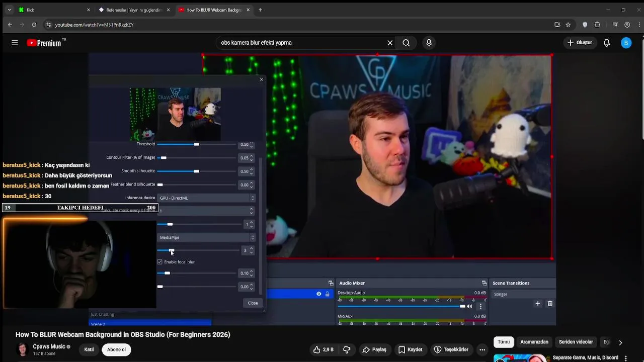
Task: Click the Threshold slider track
Action: [x=197, y=145]
